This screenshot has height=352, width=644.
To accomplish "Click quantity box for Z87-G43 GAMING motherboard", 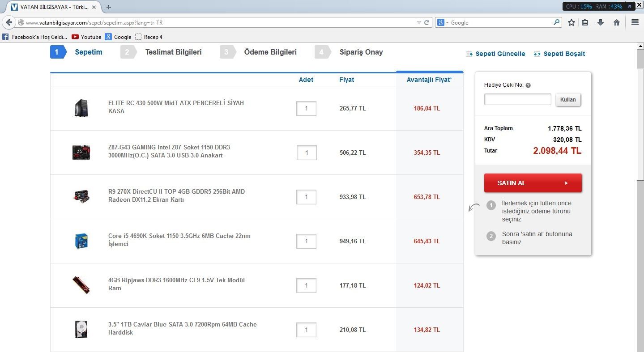I will (306, 153).
